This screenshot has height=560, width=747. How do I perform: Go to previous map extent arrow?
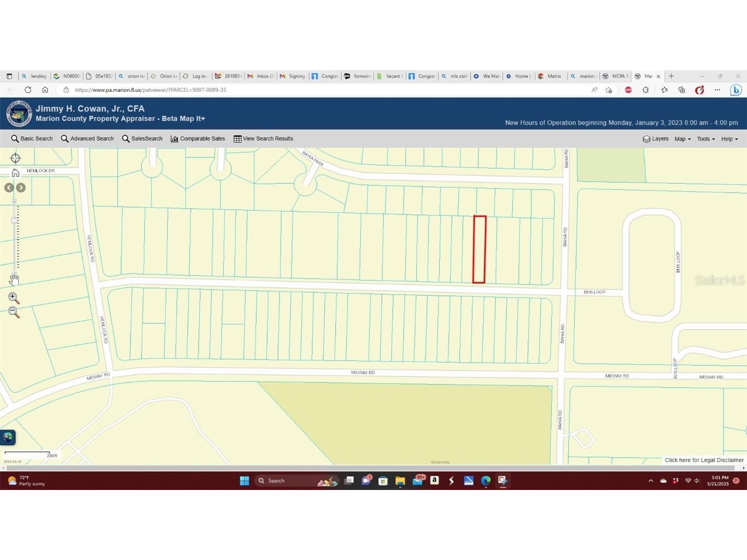tap(9, 188)
